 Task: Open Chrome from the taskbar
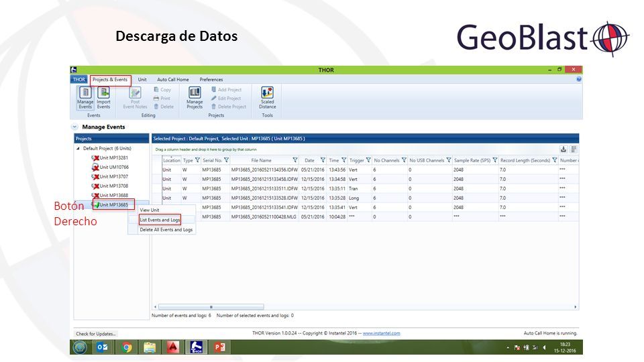coord(127,347)
